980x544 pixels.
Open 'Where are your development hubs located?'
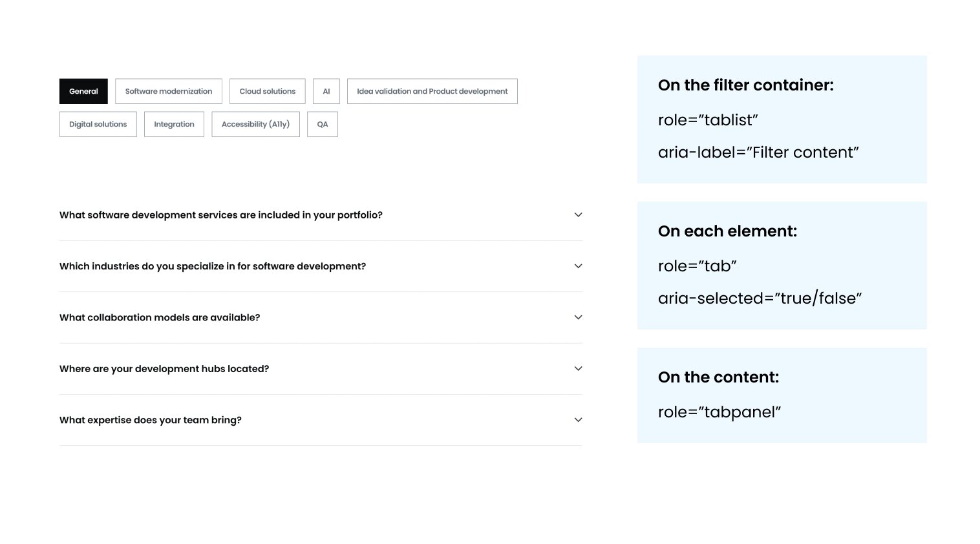(164, 369)
